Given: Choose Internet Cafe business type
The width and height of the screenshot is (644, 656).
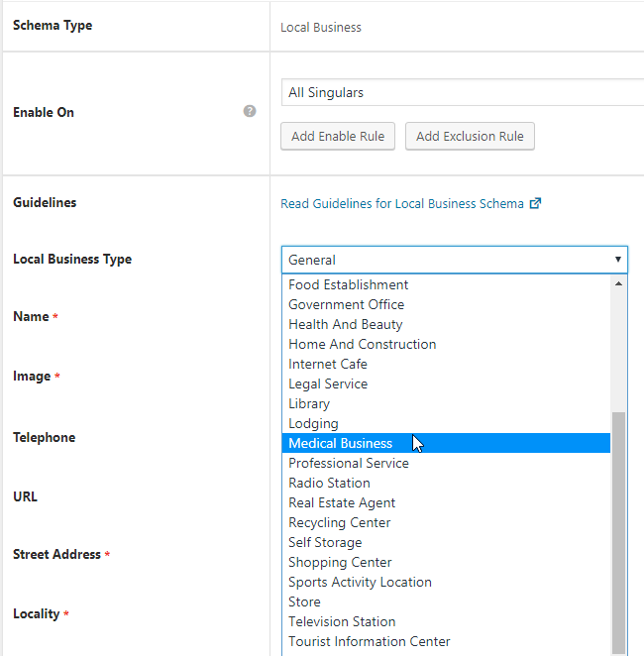Looking at the screenshot, I should point(327,364).
